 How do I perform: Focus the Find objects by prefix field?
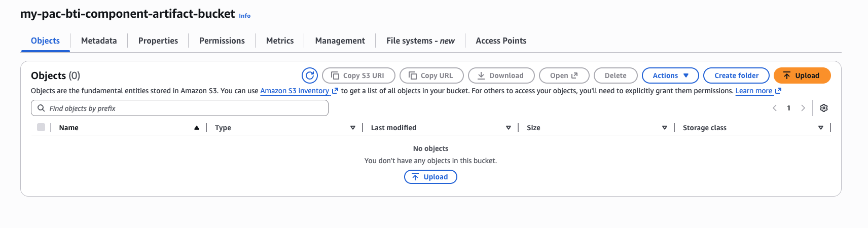click(x=179, y=108)
